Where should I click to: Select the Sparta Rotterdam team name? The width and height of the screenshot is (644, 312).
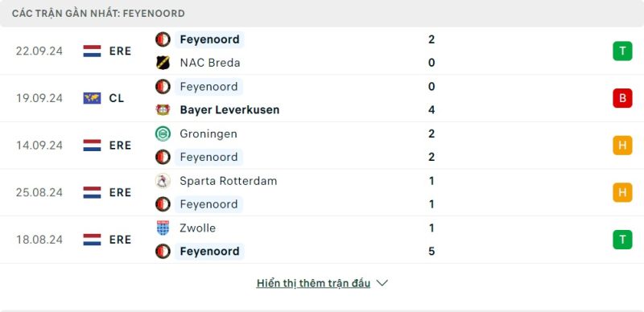click(229, 181)
